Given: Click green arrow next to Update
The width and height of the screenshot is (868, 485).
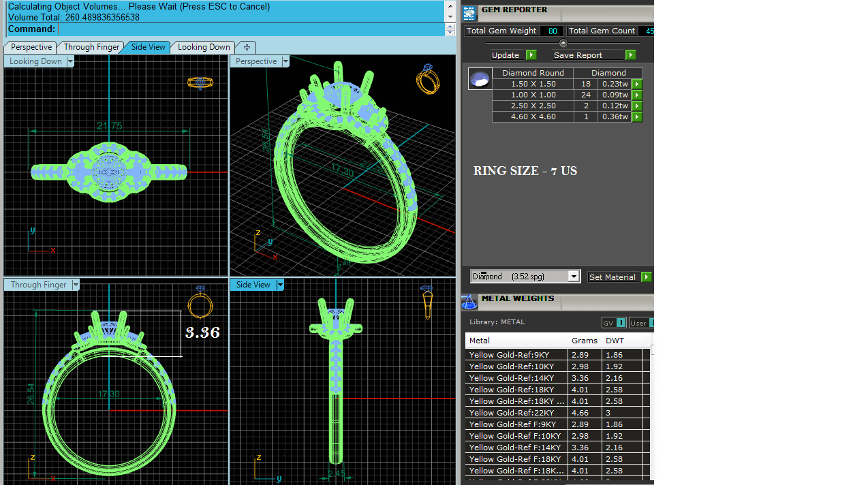Looking at the screenshot, I should 531,55.
